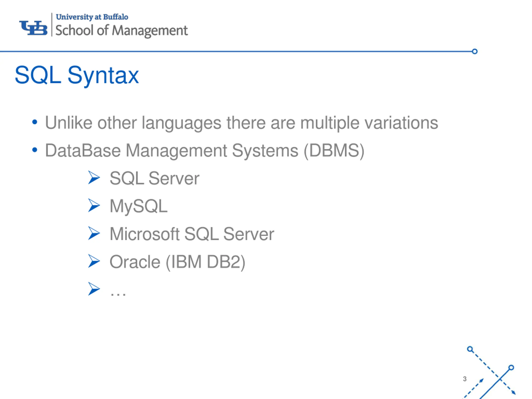Click the 'Microsoft SQL Server' list item
532x399 pixels.
point(192,234)
